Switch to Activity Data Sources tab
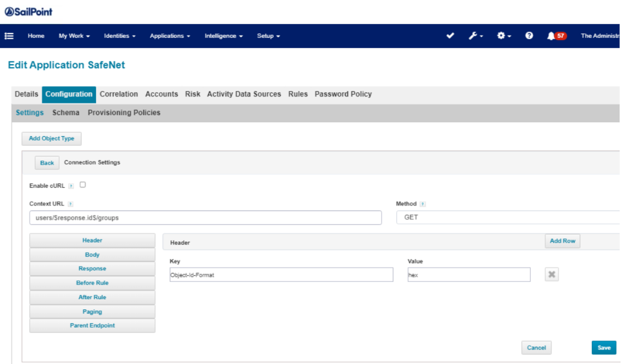This screenshot has height=364, width=622. click(x=244, y=94)
